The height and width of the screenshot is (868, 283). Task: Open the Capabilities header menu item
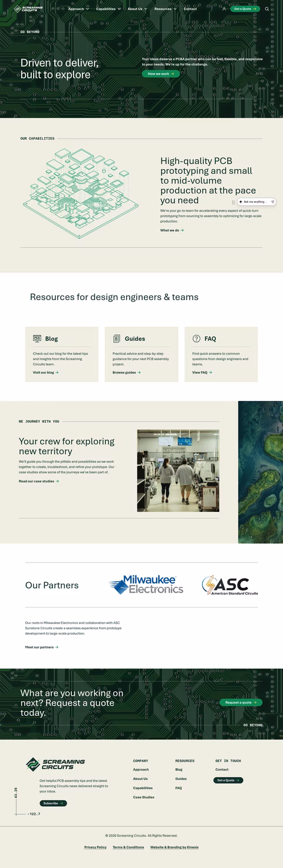click(x=106, y=9)
